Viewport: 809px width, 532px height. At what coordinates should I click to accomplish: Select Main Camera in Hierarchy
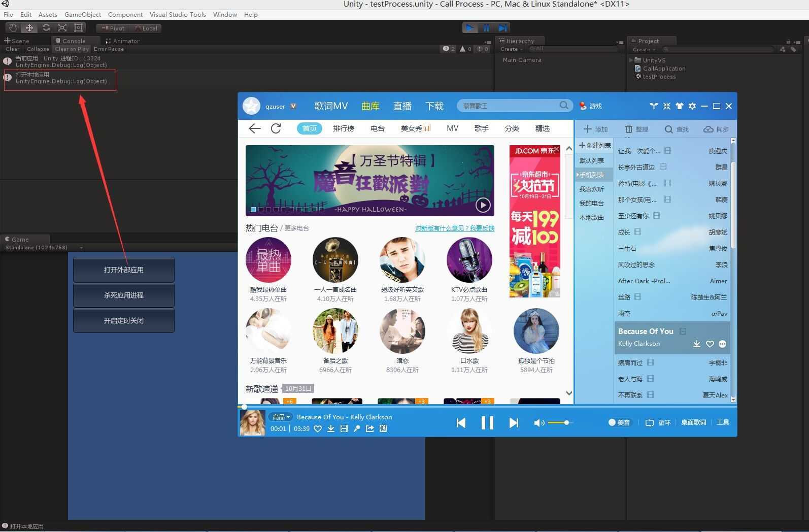[522, 60]
